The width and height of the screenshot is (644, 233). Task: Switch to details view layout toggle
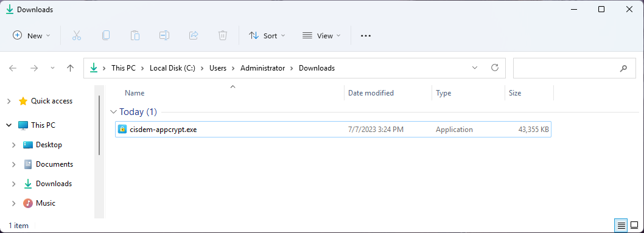pos(621,225)
